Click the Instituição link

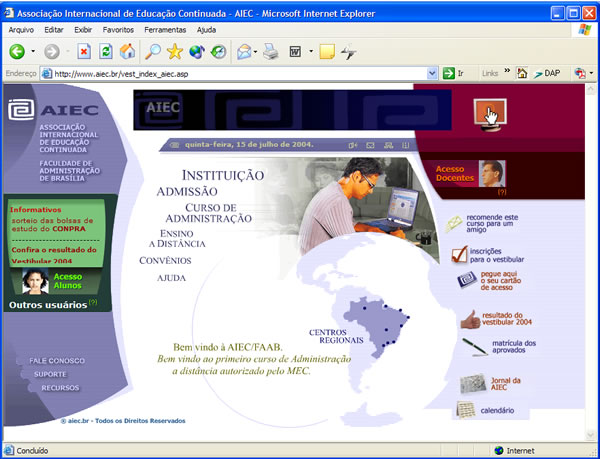point(209,175)
